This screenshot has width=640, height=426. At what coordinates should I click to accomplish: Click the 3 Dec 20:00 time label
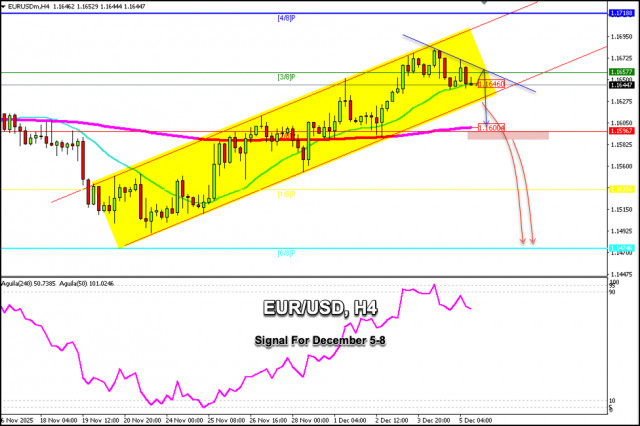pos(433,420)
